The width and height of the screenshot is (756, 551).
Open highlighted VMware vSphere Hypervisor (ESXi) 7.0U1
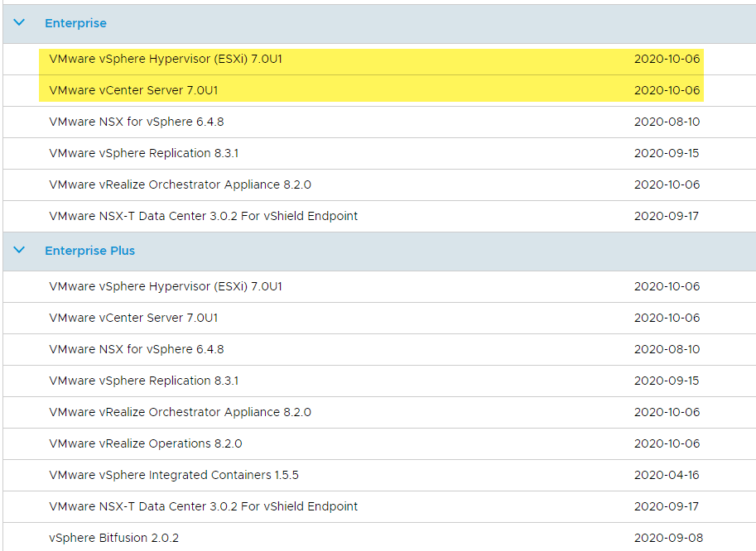166,60
